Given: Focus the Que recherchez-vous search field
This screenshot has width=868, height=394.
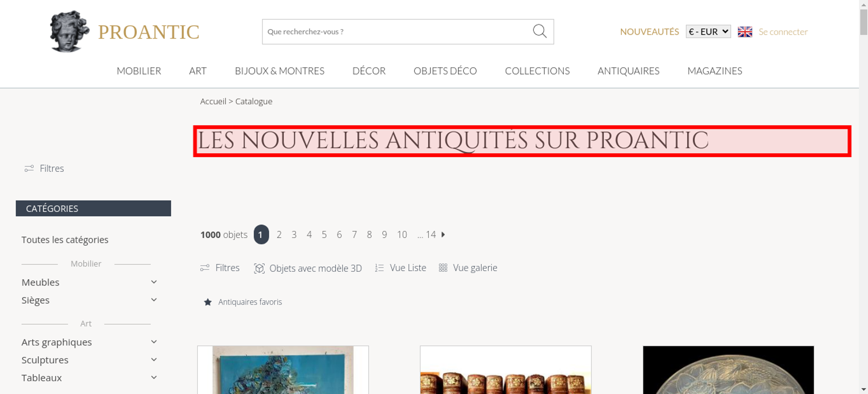Looking at the screenshot, I should point(397,32).
